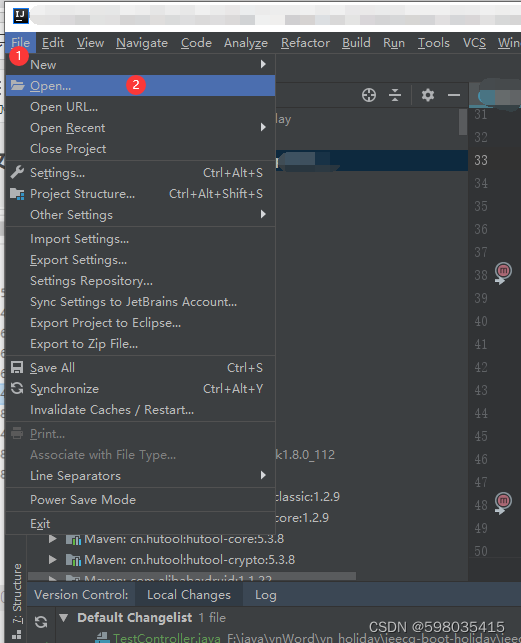This screenshot has height=643, width=521.
Task: Open the Refactor menu
Action: tap(305, 43)
